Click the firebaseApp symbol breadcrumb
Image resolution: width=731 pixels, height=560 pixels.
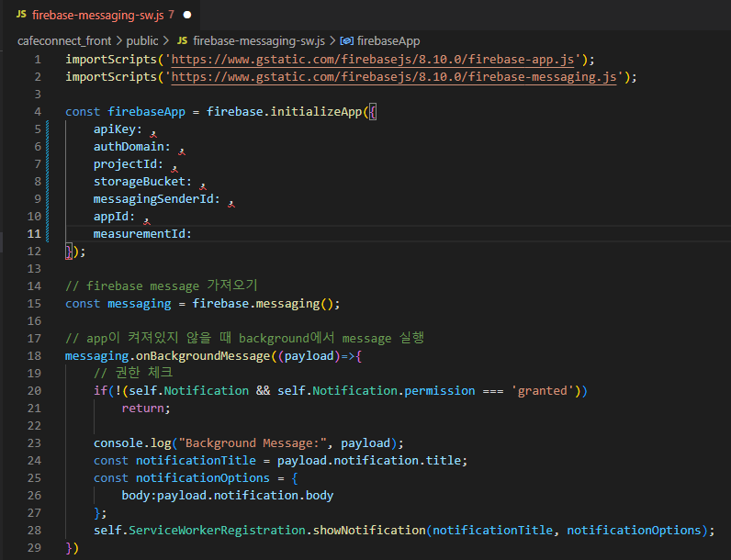[388, 41]
